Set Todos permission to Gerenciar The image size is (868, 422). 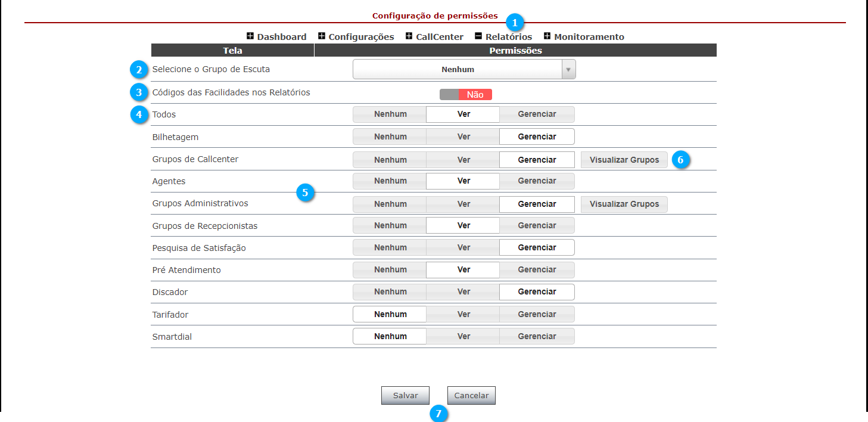[x=537, y=114]
